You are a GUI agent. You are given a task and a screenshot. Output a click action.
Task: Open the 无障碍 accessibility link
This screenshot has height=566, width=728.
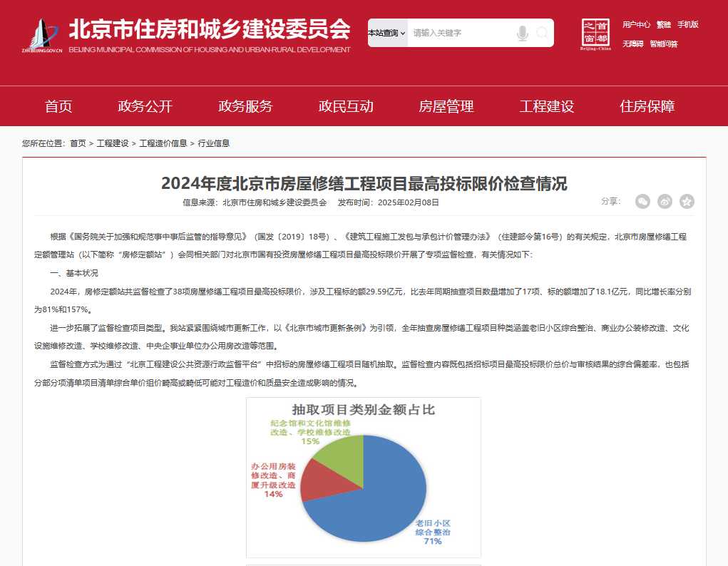click(x=633, y=44)
